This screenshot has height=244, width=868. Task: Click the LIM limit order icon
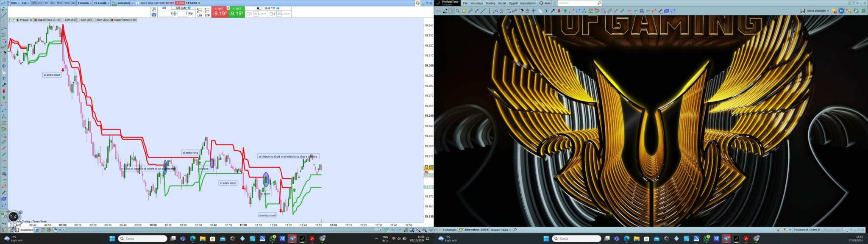tap(200, 12)
